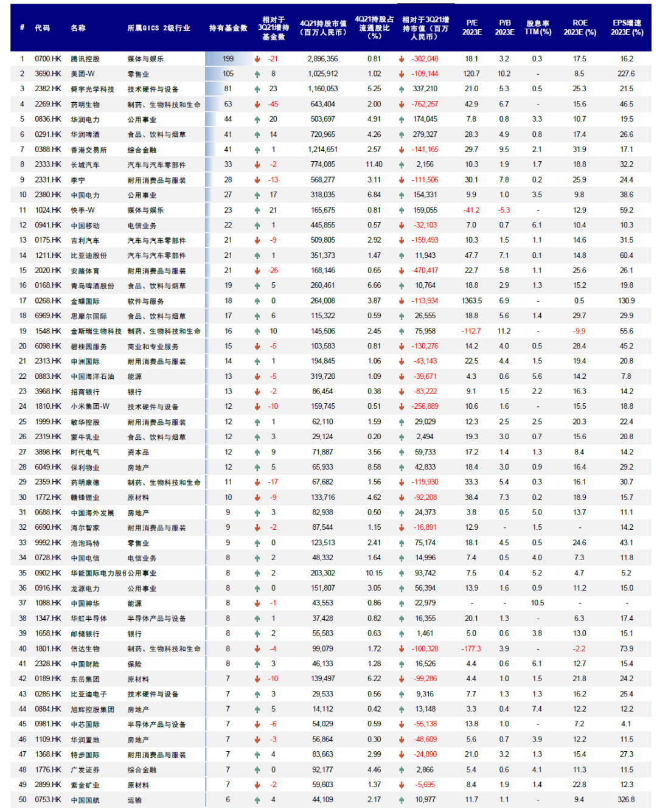The width and height of the screenshot is (657, 812).
Task: Click the red down arrow beside -159,493
Action: coord(401,240)
